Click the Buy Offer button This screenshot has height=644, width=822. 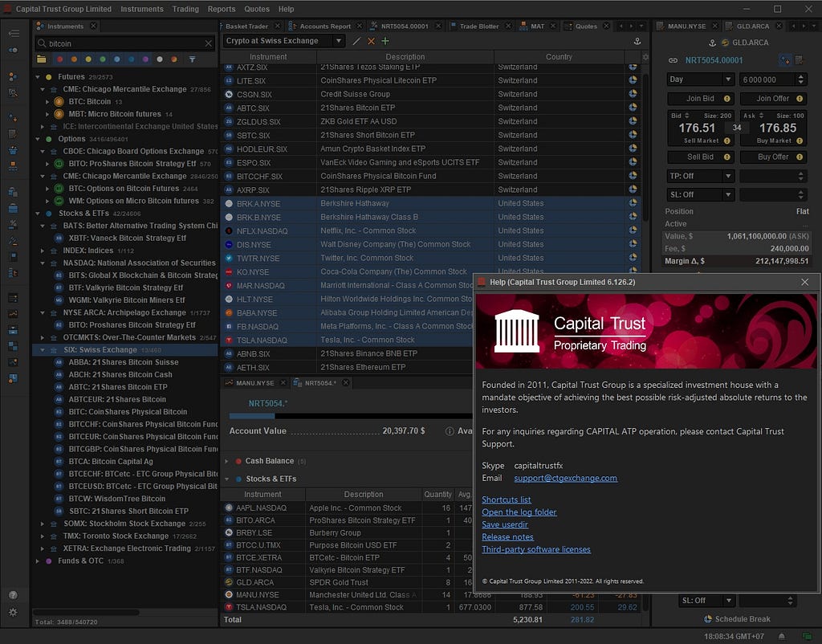pyautogui.click(x=773, y=157)
